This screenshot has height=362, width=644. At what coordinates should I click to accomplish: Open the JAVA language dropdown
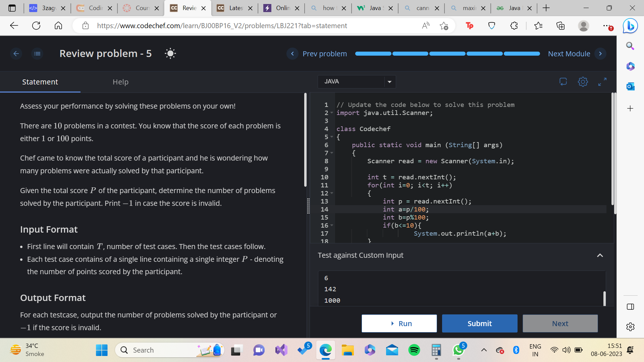[357, 81]
